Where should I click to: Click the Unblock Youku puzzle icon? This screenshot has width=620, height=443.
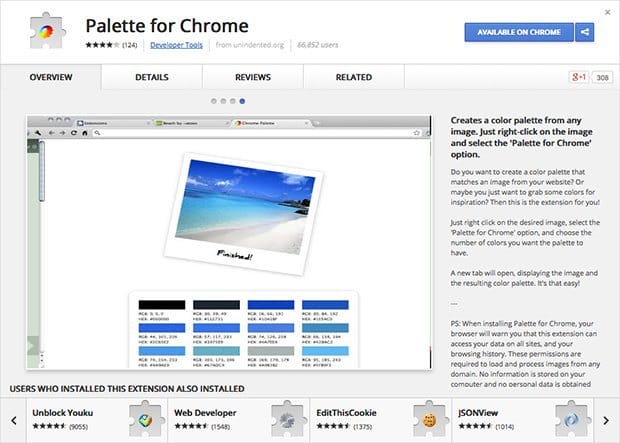[147, 419]
